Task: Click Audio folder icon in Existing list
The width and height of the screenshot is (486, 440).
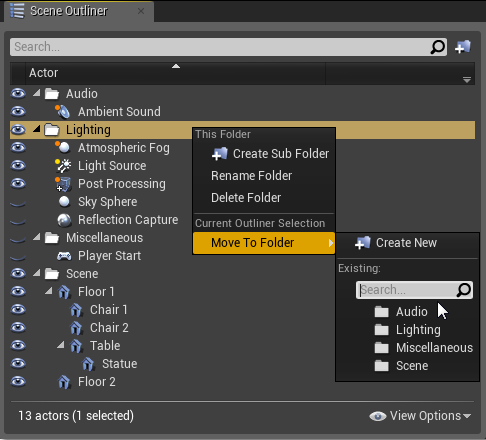Action: pyautogui.click(x=382, y=312)
